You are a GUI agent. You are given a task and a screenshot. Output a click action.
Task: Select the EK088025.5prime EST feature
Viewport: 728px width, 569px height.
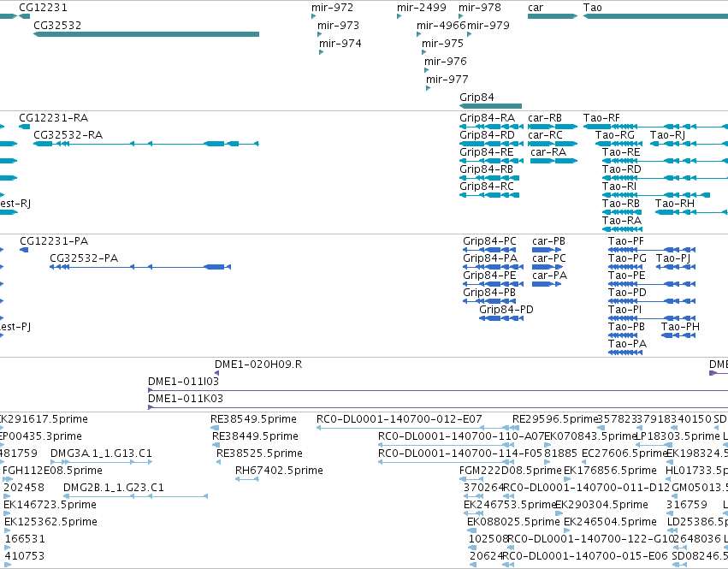pos(471,530)
